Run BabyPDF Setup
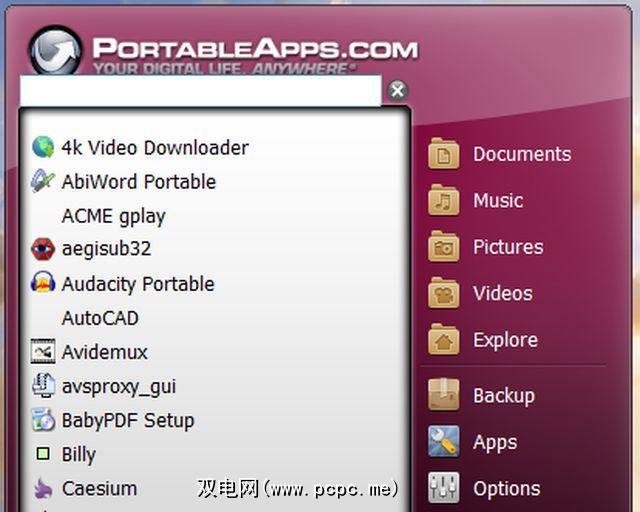This screenshot has width=640, height=512. point(128,421)
